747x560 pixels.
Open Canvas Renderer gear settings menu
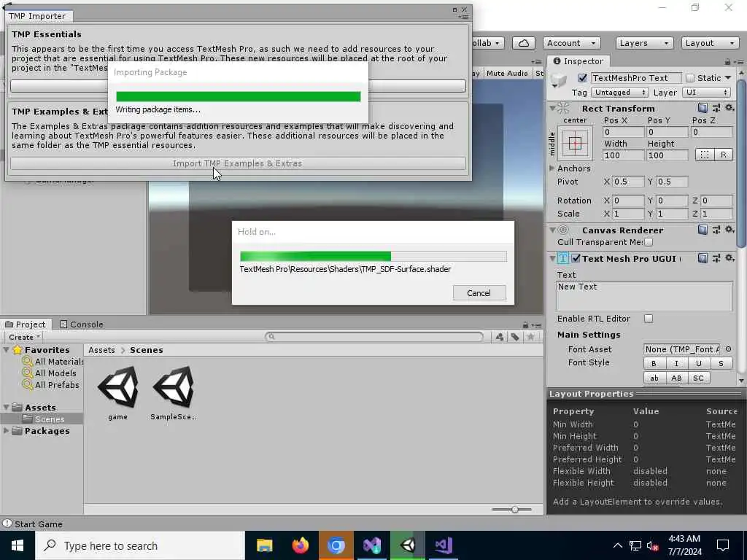point(729,230)
